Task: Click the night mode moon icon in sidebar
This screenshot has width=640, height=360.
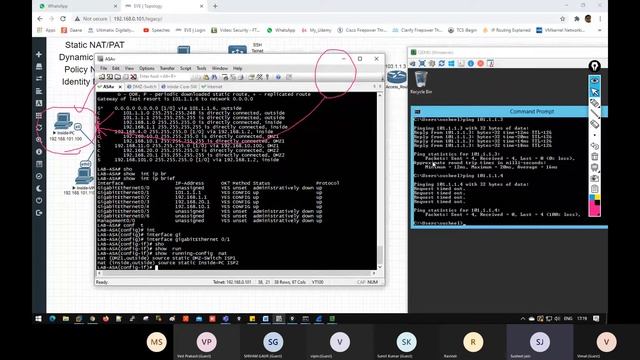Action: pos(39,189)
